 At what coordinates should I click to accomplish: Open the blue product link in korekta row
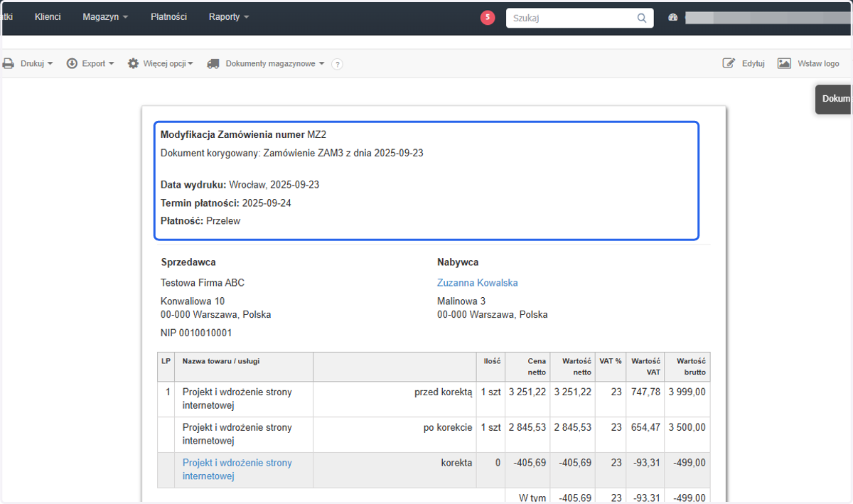coord(237,470)
